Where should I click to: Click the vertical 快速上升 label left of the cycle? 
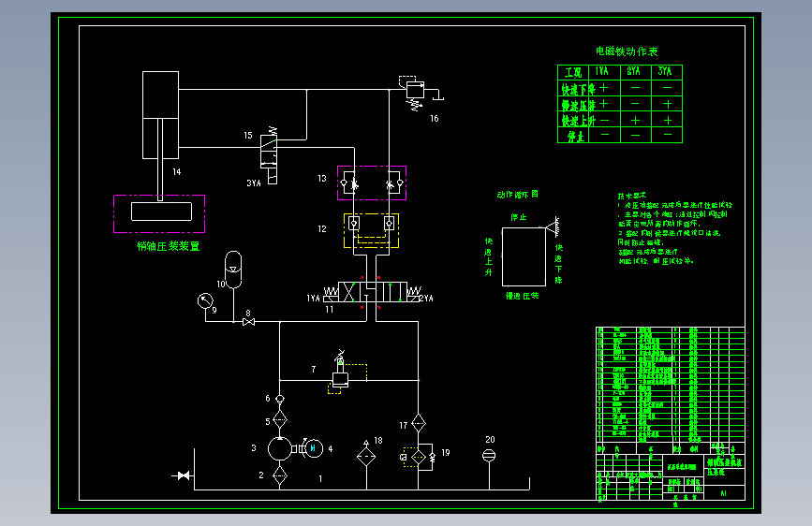(x=488, y=256)
